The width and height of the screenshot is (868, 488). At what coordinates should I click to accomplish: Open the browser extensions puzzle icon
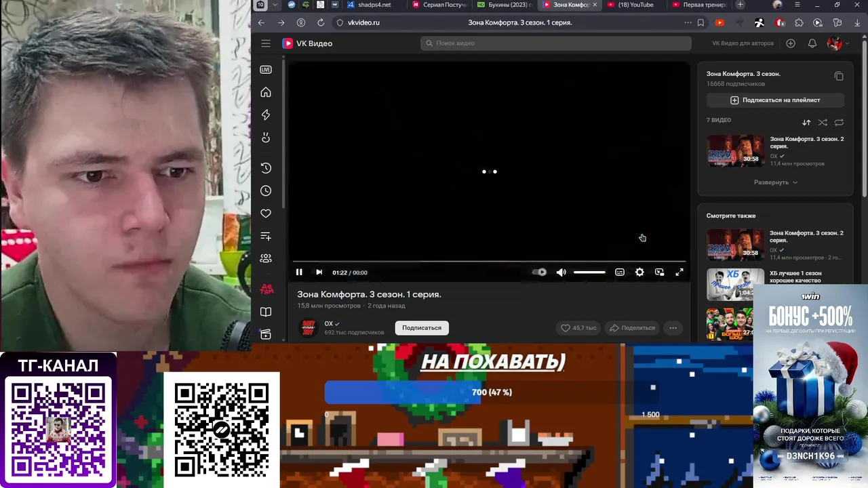(x=799, y=22)
